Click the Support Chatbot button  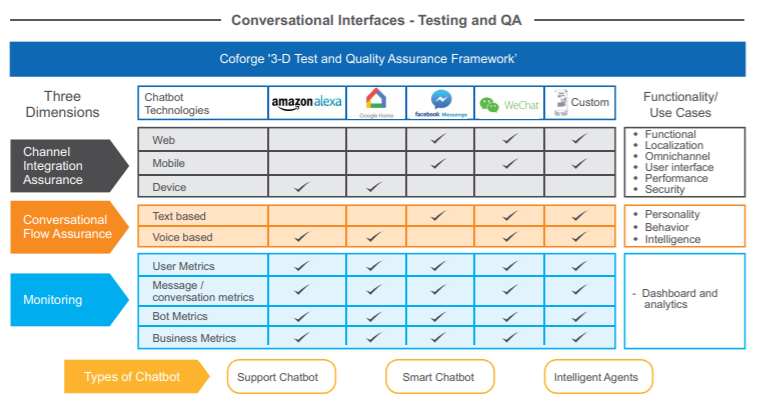(281, 377)
